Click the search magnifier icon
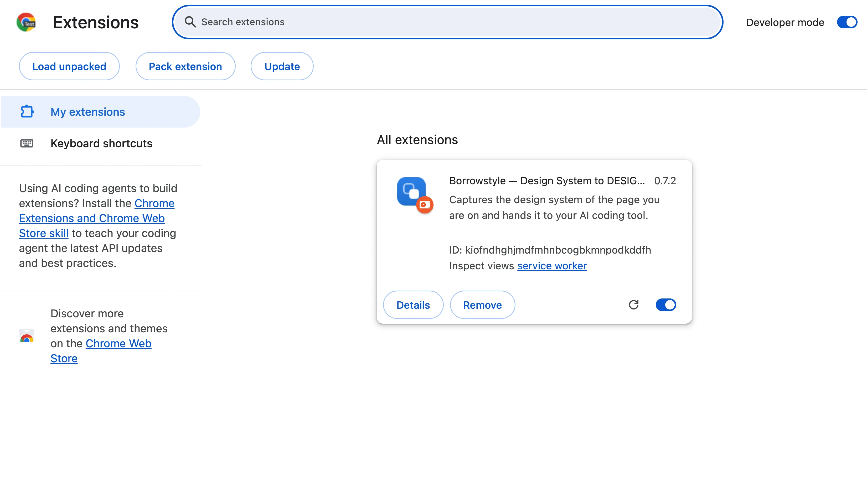This screenshot has height=504, width=867. [190, 22]
